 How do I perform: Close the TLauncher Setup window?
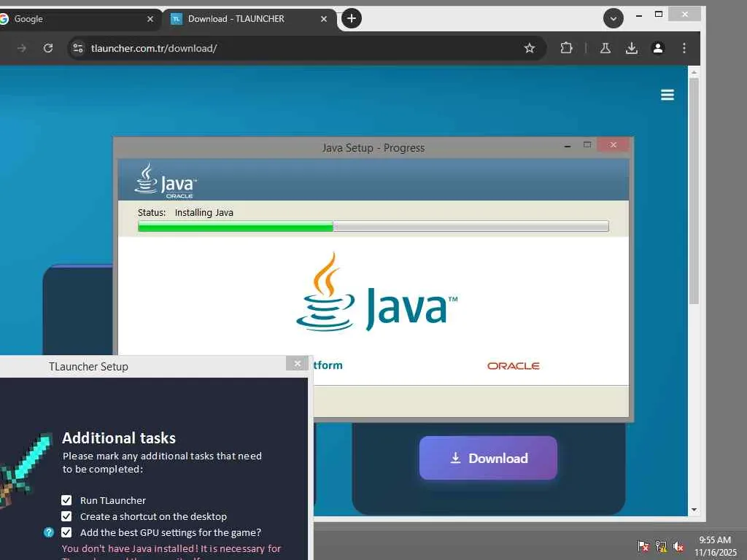tap(298, 364)
